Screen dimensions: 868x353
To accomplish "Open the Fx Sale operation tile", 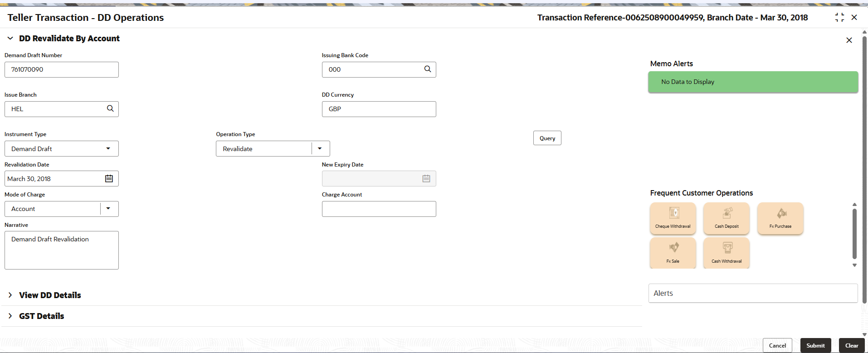I will click(x=673, y=253).
